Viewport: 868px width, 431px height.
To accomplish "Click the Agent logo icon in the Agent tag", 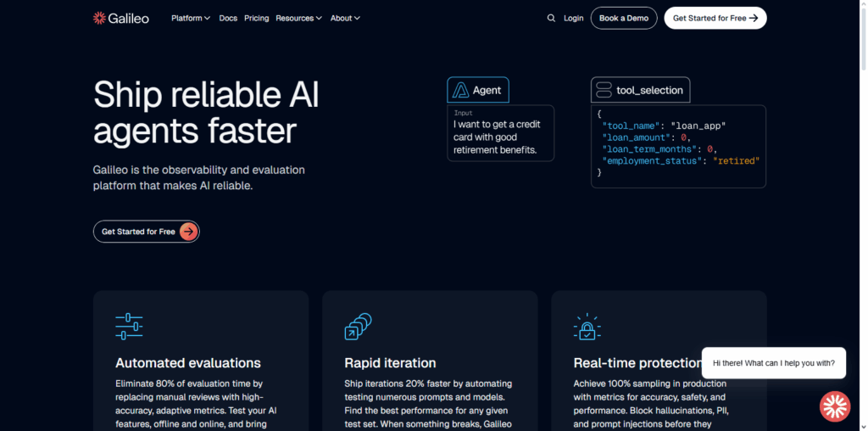I will (460, 90).
